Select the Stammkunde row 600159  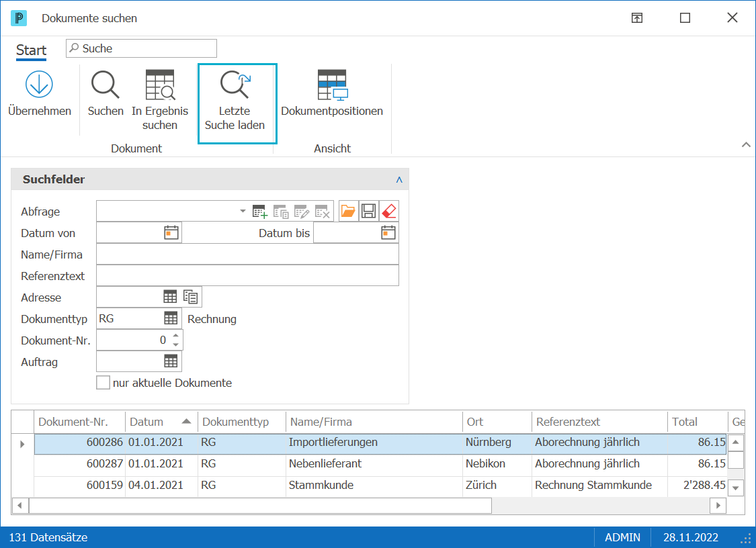[x=380, y=485]
